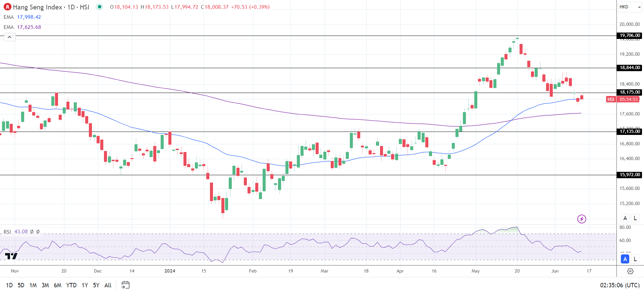Select the YTD time range
The width and height of the screenshot is (644, 292).
pyautogui.click(x=71, y=285)
